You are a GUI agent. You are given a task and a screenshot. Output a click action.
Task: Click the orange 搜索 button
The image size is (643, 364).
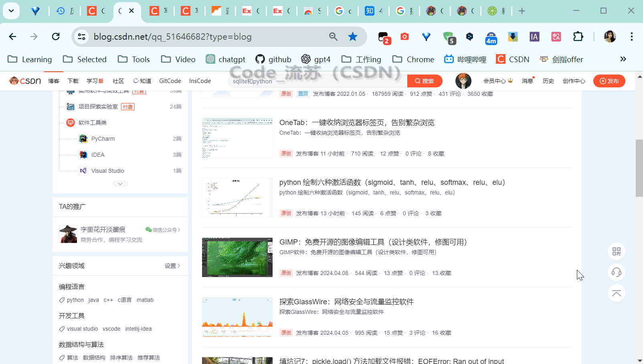click(425, 81)
